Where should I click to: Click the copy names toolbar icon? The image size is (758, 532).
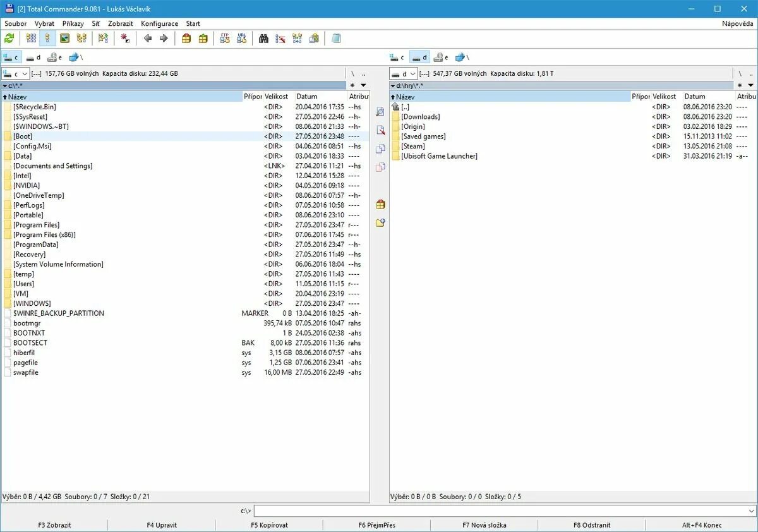(x=314, y=39)
